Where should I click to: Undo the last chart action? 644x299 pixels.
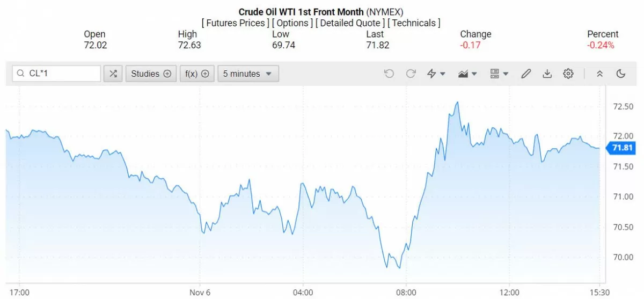pyautogui.click(x=389, y=74)
